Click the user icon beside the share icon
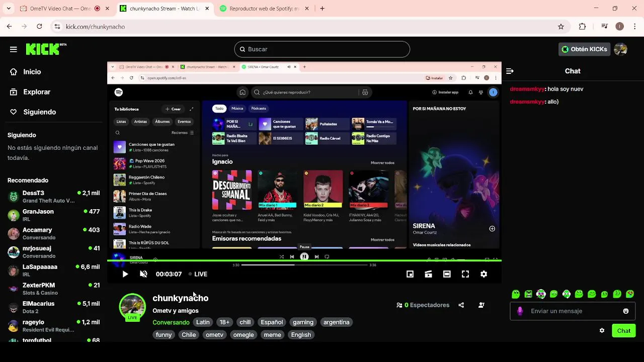Screen dimensions: 644x362 point(481,305)
